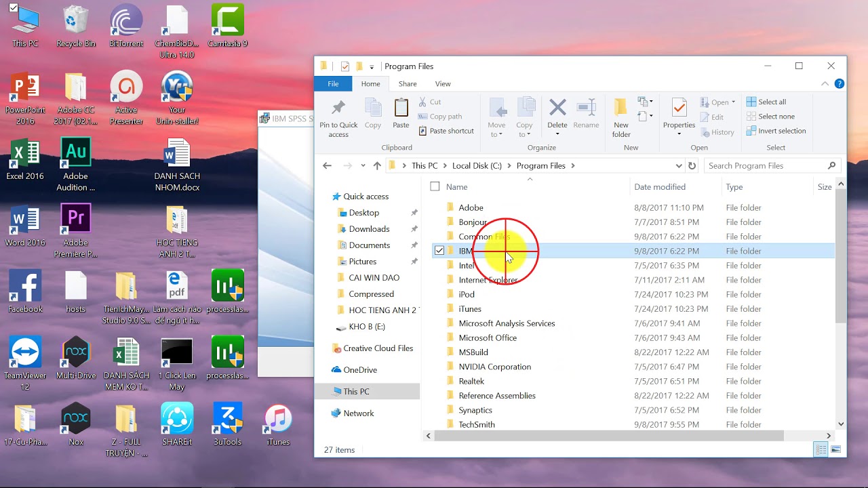Click vertical scrollbar down arrow
Screen dimensions: 868x488
click(x=841, y=424)
